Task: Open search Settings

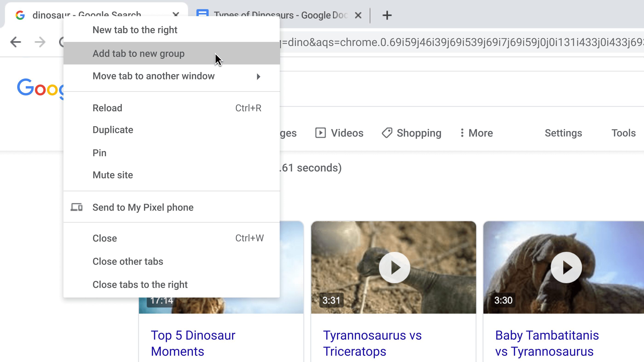Action: pos(563,133)
